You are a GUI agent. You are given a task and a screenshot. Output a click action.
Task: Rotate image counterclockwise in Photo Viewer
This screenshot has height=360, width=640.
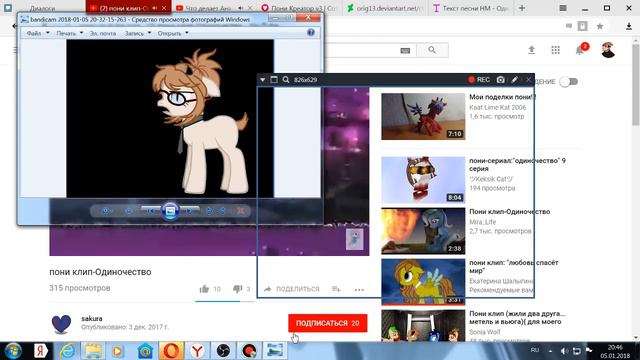pyautogui.click(x=209, y=211)
